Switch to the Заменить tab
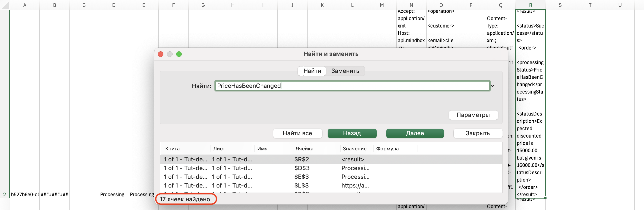The height and width of the screenshot is (210, 644). tap(345, 71)
